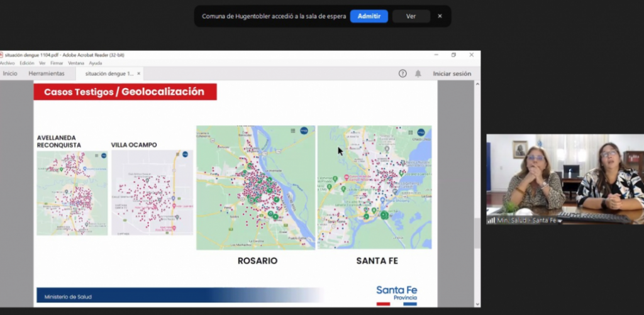Viewport: 644px width, 315px height.
Task: Click the Min. Salud participant video tile
Action: click(565, 179)
